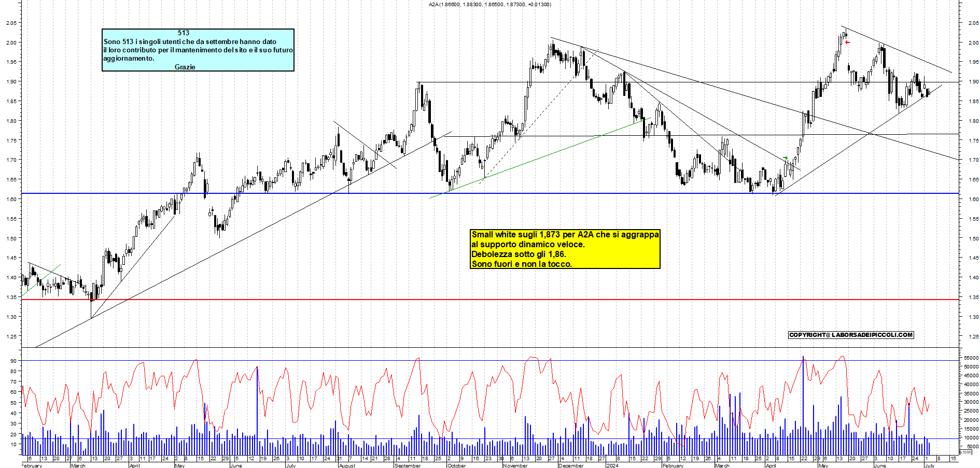Click the 'August' month label on the time axis
Screen dimensions: 980x468
347,465
